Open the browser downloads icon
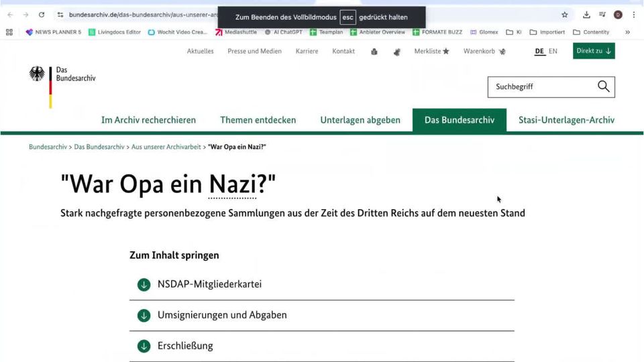 (x=586, y=15)
